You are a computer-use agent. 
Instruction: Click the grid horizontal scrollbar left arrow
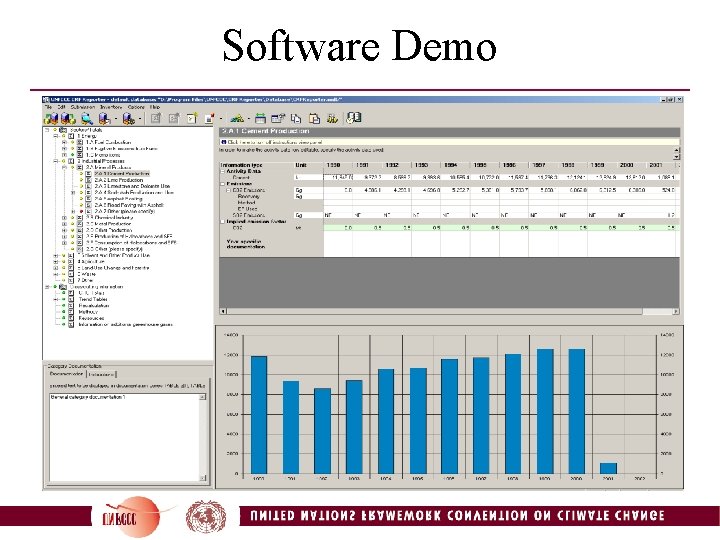[224, 311]
